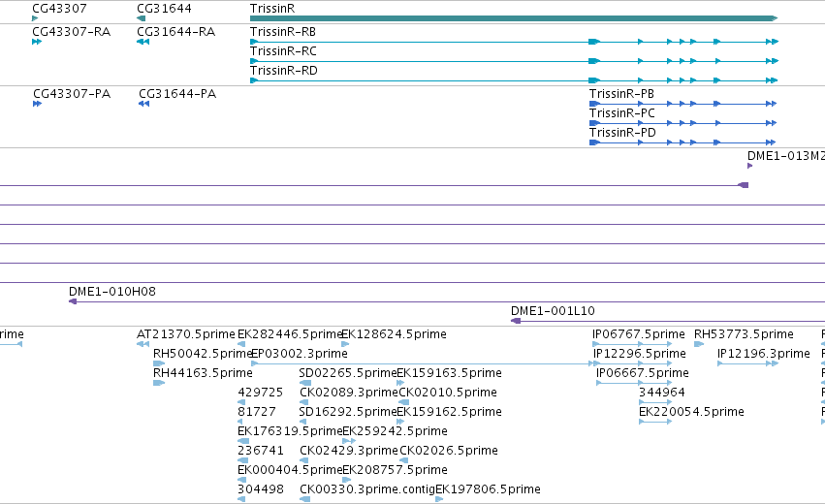Open EK197806.5prime EST entry
Image resolution: width=825 pixels, height=504 pixels.
(x=488, y=490)
